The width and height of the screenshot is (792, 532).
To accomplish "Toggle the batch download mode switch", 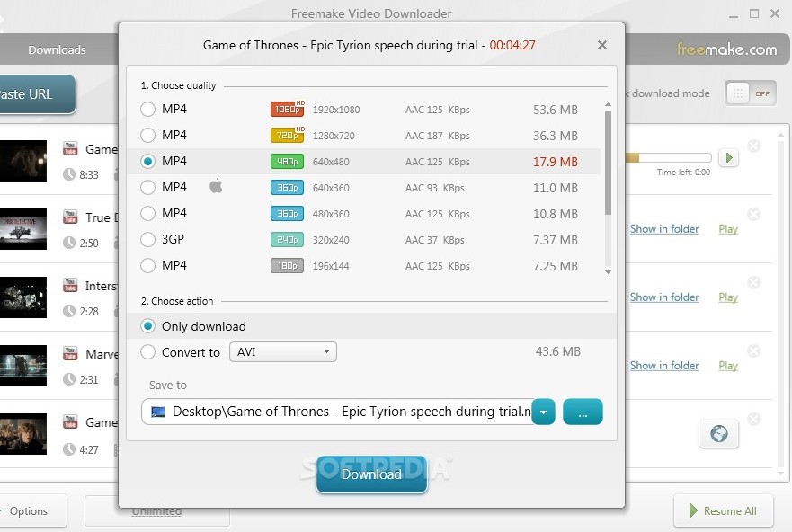I will [x=750, y=93].
